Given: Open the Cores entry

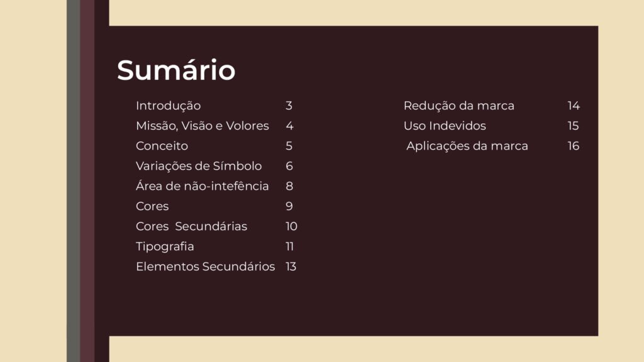Looking at the screenshot, I should coord(152,206).
